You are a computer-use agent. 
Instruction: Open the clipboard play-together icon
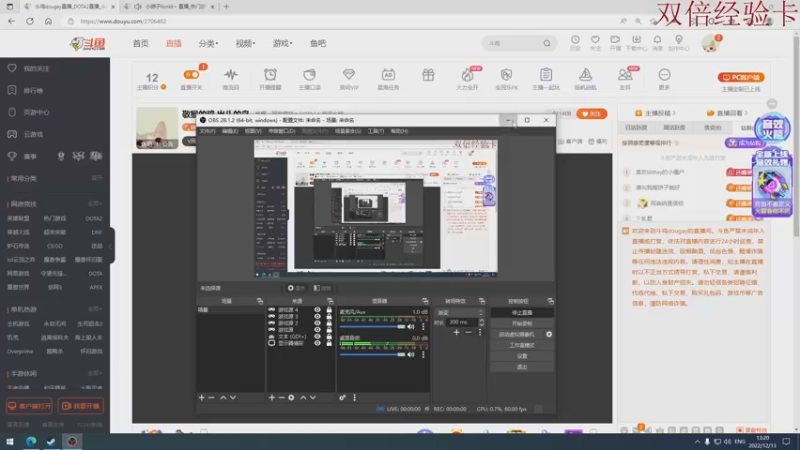pyautogui.click(x=546, y=74)
